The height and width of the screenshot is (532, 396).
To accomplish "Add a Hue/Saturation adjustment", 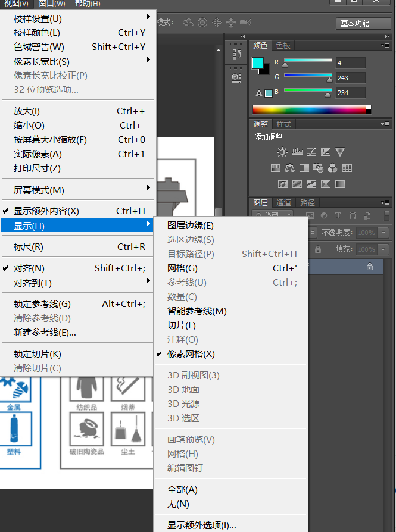I will coord(276,168).
